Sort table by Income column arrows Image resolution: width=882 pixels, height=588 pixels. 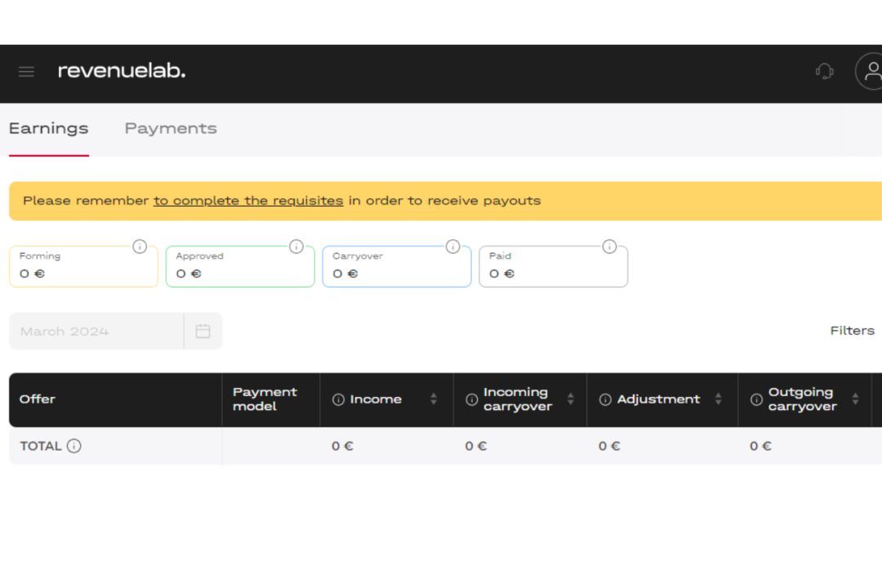pyautogui.click(x=434, y=399)
